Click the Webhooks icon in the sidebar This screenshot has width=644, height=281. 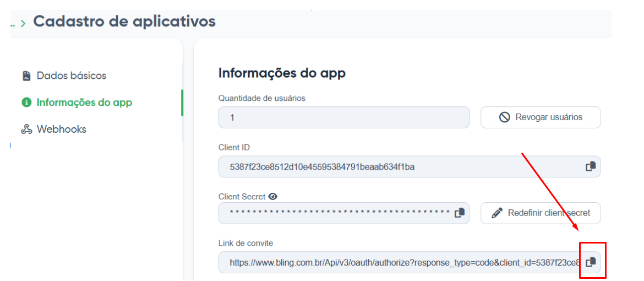pyautogui.click(x=27, y=129)
